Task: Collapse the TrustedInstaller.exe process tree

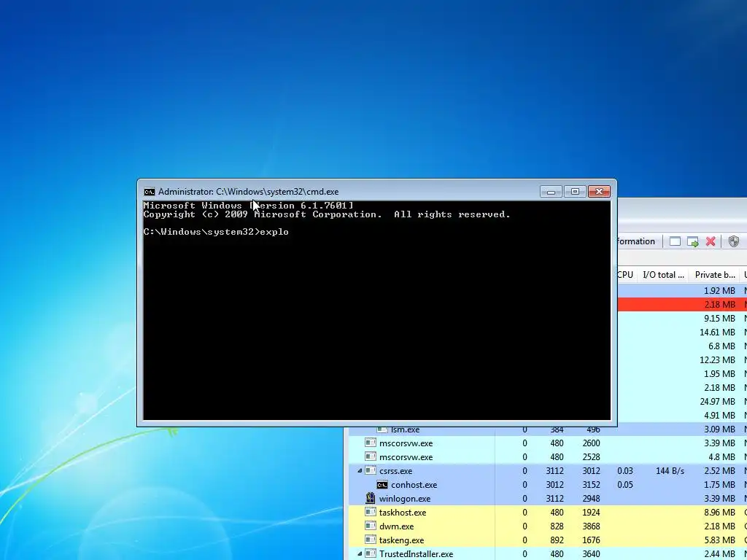Action: pyautogui.click(x=360, y=553)
